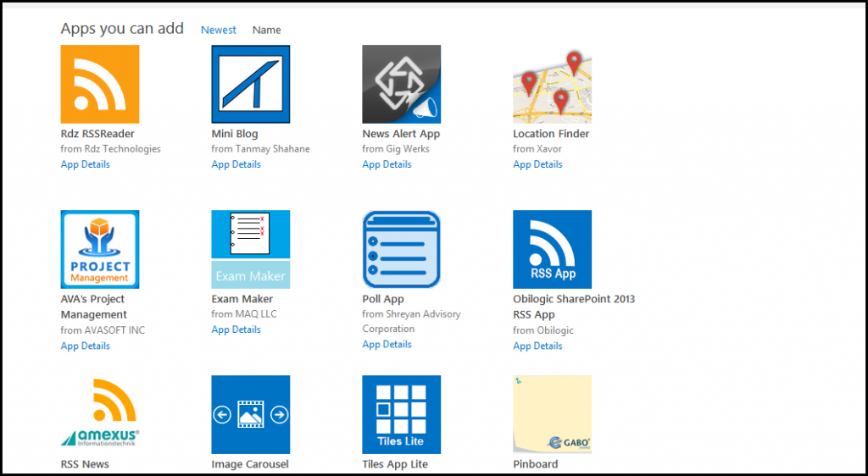View App Details for News Alert App

(x=387, y=164)
